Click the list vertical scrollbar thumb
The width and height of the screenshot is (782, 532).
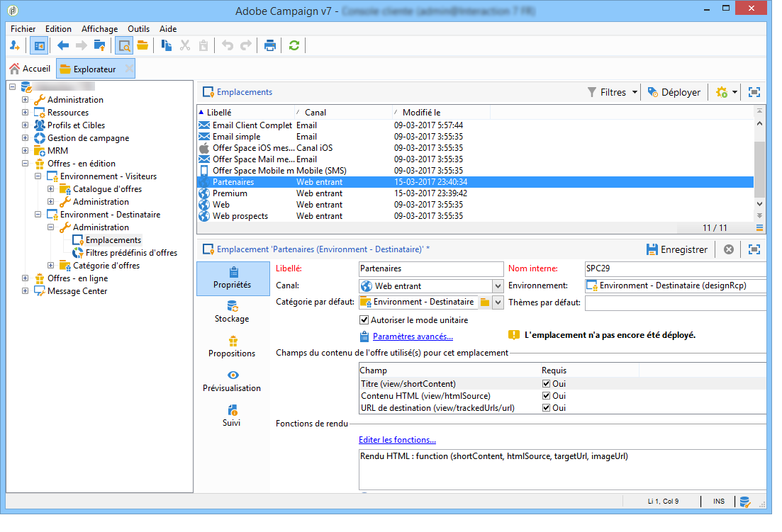[759, 169]
